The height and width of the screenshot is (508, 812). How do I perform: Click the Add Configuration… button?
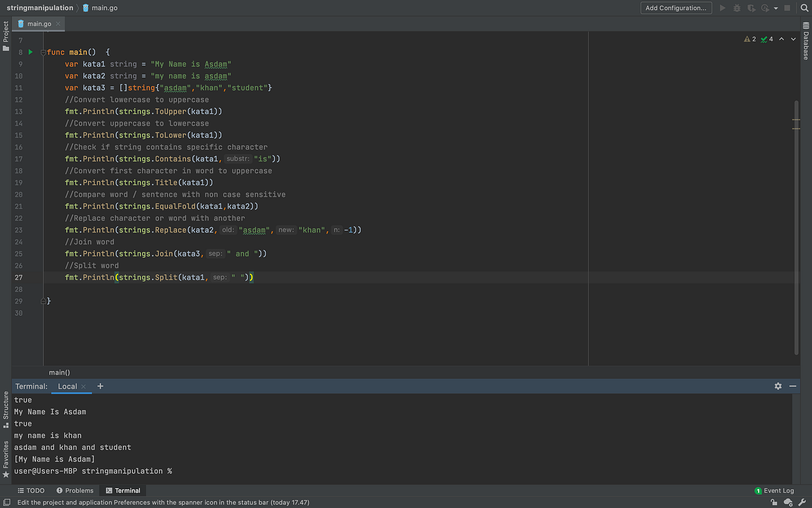click(x=676, y=8)
